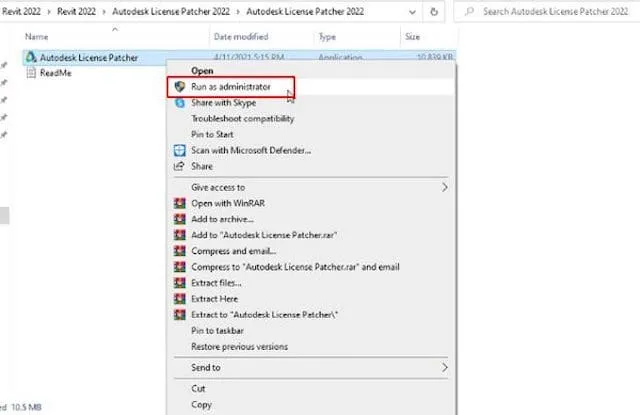The height and width of the screenshot is (415, 640).
Task: Click the Microsoft Defender scan icon
Action: 180,151
